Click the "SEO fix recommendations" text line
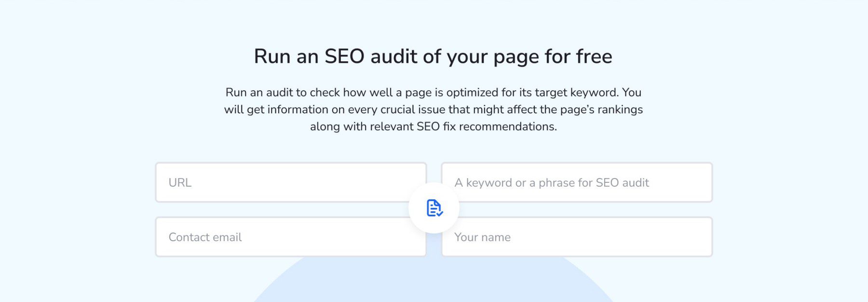The height and width of the screenshot is (302, 868). pos(433,126)
